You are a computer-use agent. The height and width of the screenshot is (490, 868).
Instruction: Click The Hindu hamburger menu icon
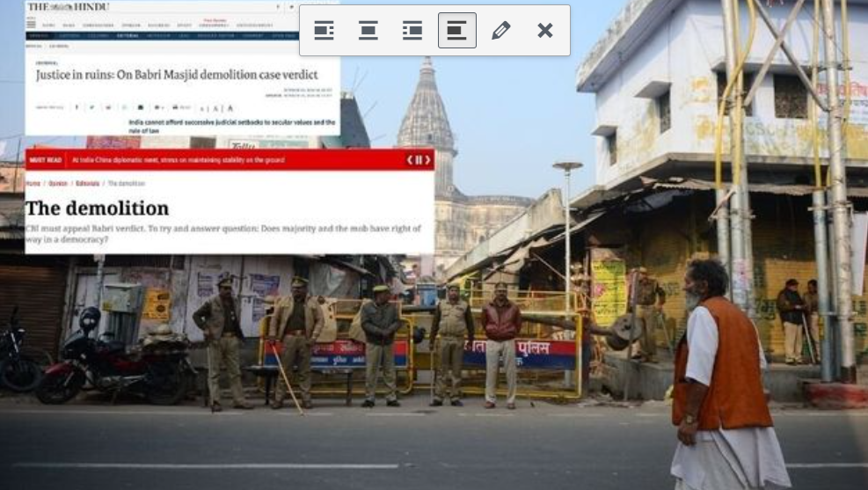pyautogui.click(x=32, y=24)
